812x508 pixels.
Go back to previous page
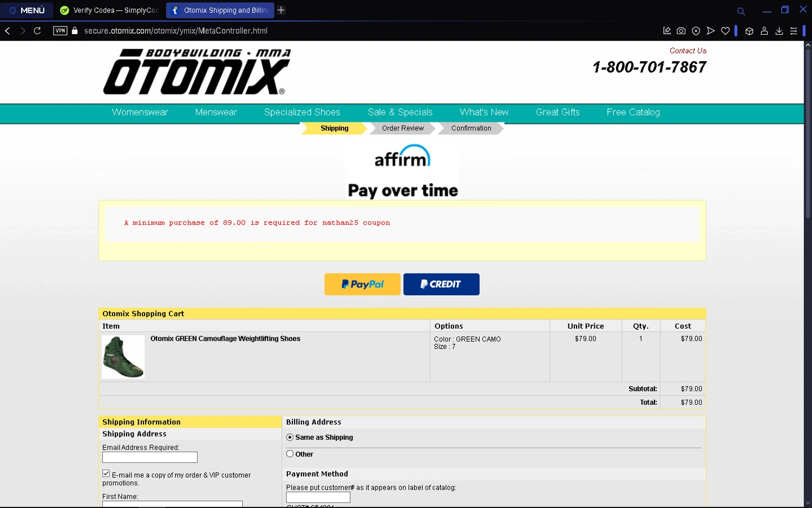pos(8,31)
